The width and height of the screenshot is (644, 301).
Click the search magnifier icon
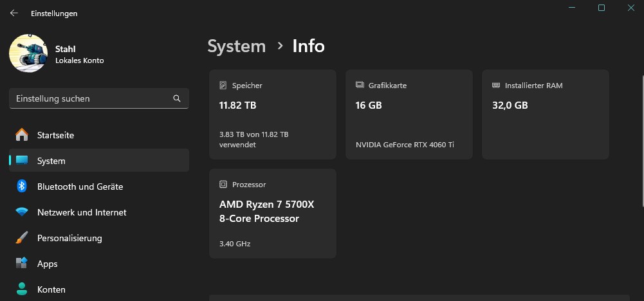point(177,98)
